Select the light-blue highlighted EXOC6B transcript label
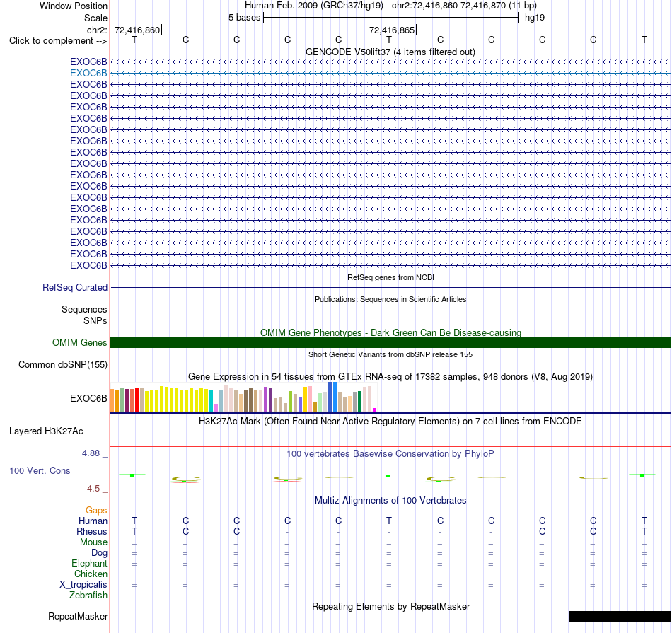Image resolution: width=672 pixels, height=633 pixels. tap(88, 74)
